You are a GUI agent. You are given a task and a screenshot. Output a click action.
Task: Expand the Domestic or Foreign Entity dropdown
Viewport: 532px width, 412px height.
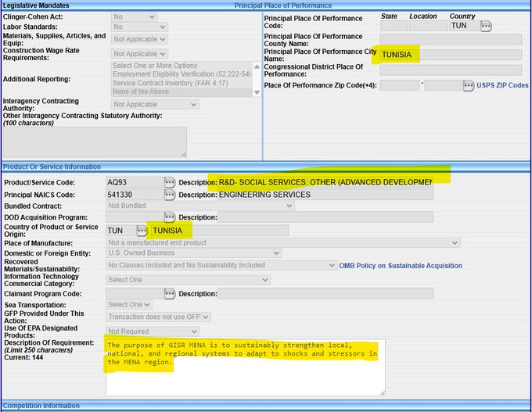coord(193,253)
